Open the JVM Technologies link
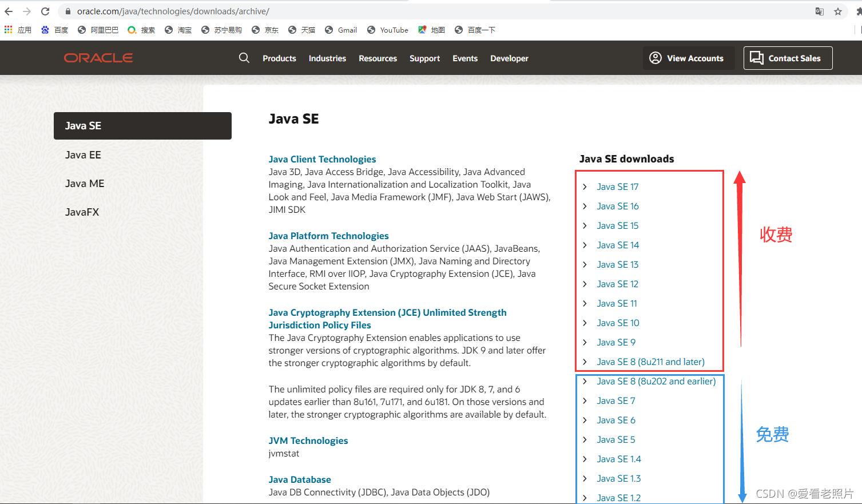Image resolution: width=862 pixels, height=504 pixels. [308, 440]
